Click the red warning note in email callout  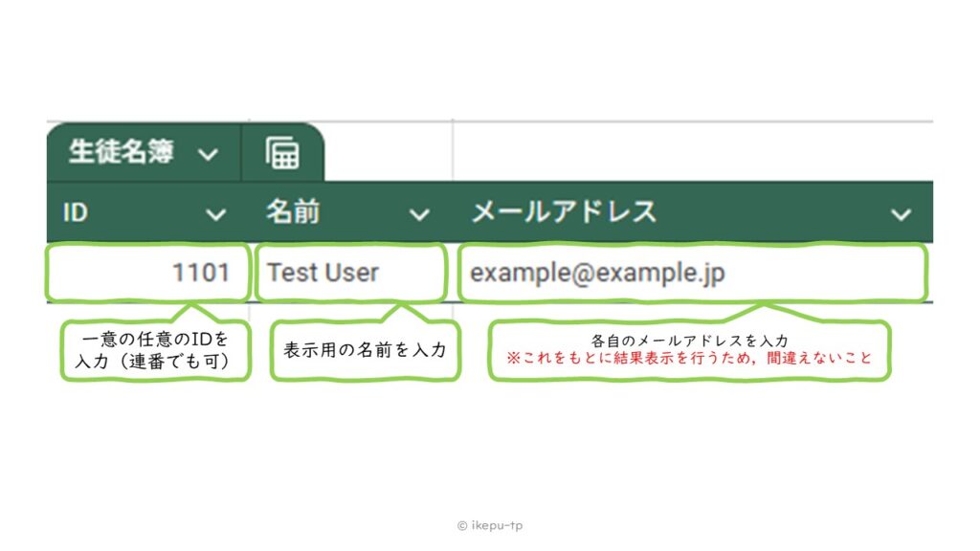coord(689,360)
